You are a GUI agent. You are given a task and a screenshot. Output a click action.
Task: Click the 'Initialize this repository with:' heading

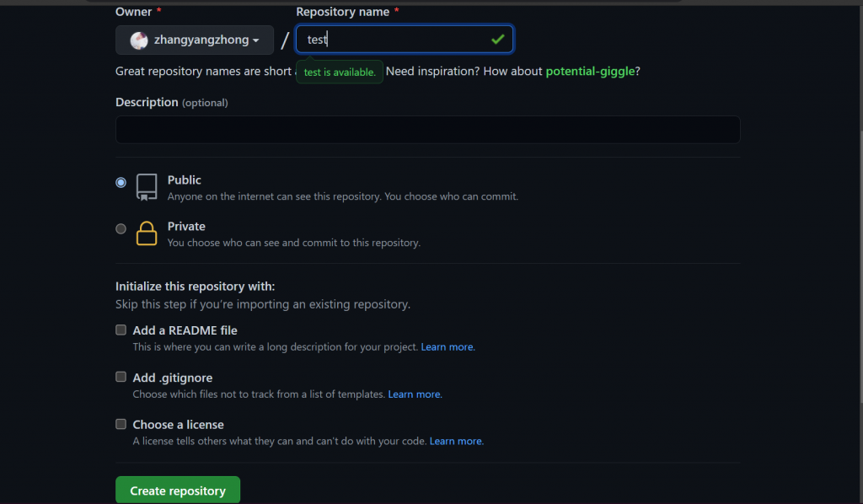[x=195, y=286]
